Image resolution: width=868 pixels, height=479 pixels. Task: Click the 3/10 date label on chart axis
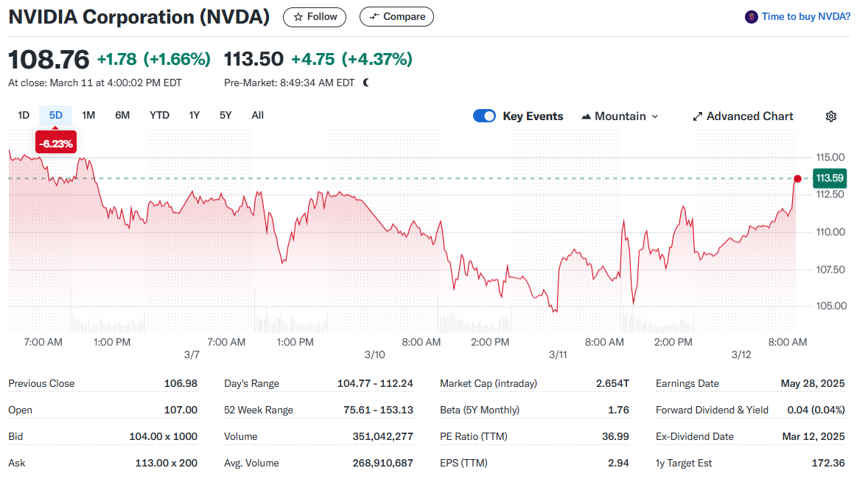coord(375,354)
